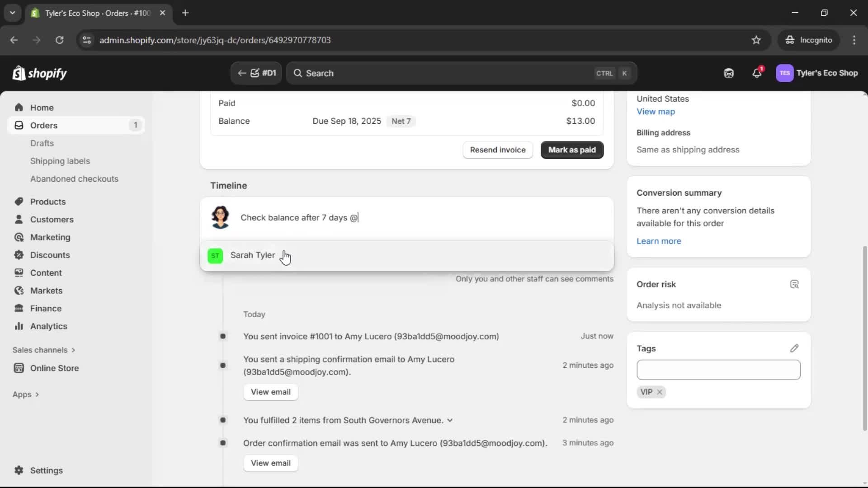Click the Order risk panel icon
The width and height of the screenshot is (868, 488).
794,284
